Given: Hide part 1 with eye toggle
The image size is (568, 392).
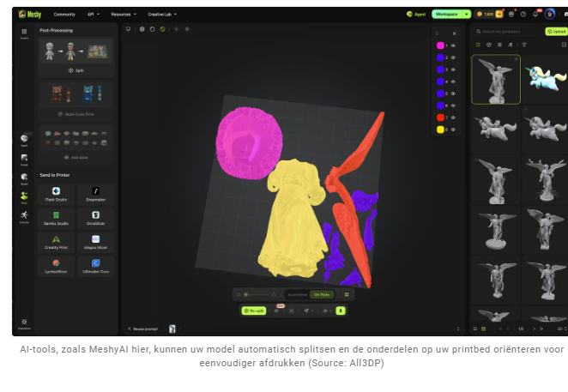Looking at the screenshot, I should (453, 45).
